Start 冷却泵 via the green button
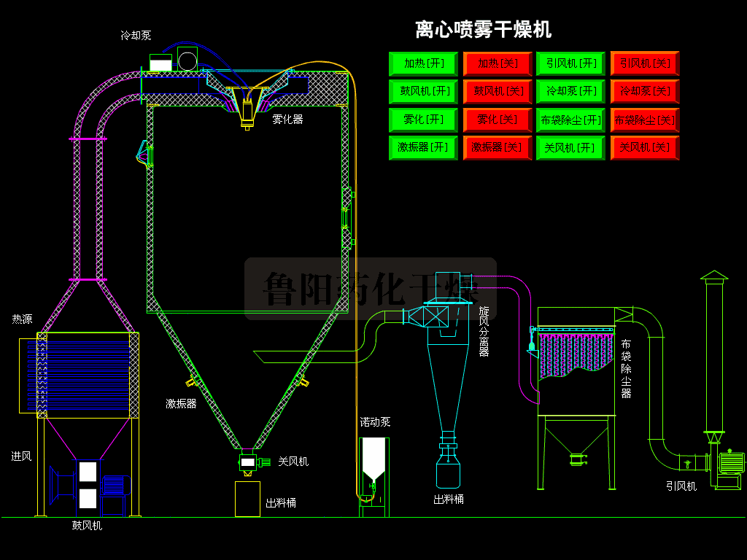The image size is (747, 560). pos(570,91)
